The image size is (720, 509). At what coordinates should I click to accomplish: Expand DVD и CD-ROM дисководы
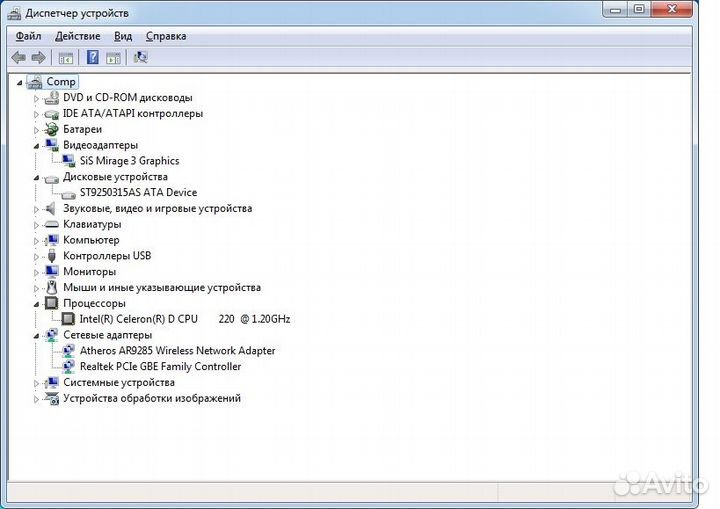[x=36, y=98]
